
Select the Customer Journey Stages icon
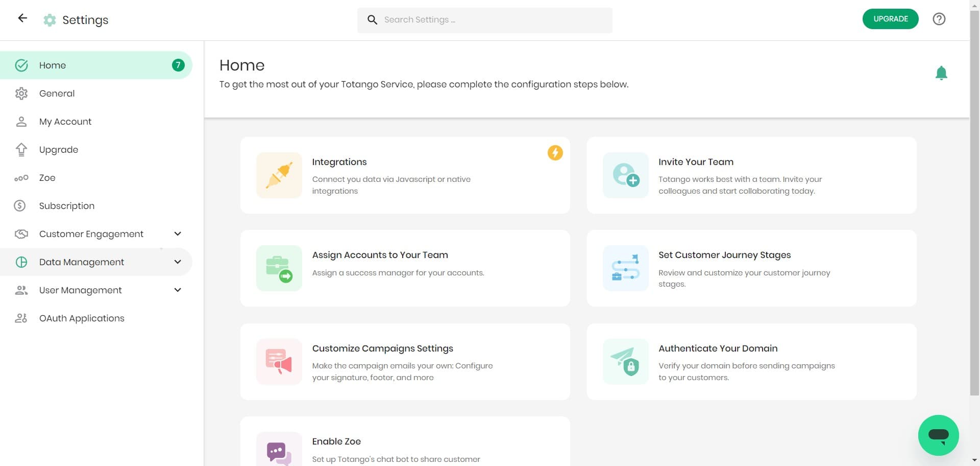coord(625,268)
